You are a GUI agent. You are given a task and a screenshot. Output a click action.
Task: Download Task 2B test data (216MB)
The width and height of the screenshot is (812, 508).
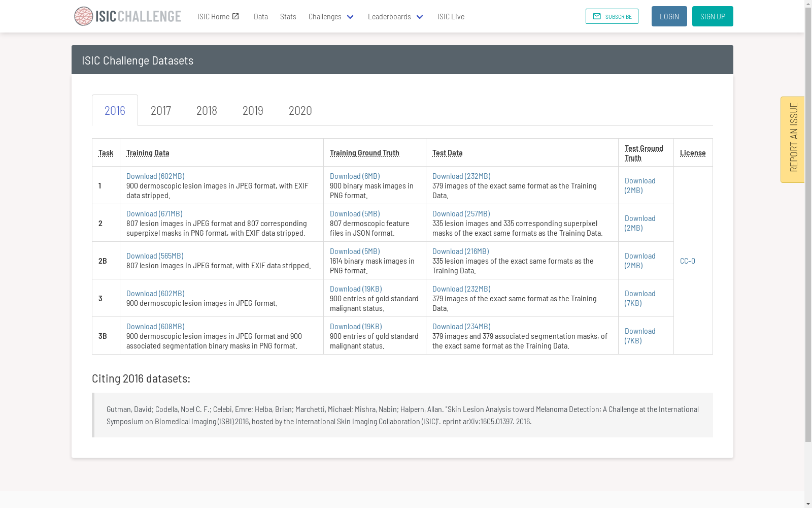point(460,251)
